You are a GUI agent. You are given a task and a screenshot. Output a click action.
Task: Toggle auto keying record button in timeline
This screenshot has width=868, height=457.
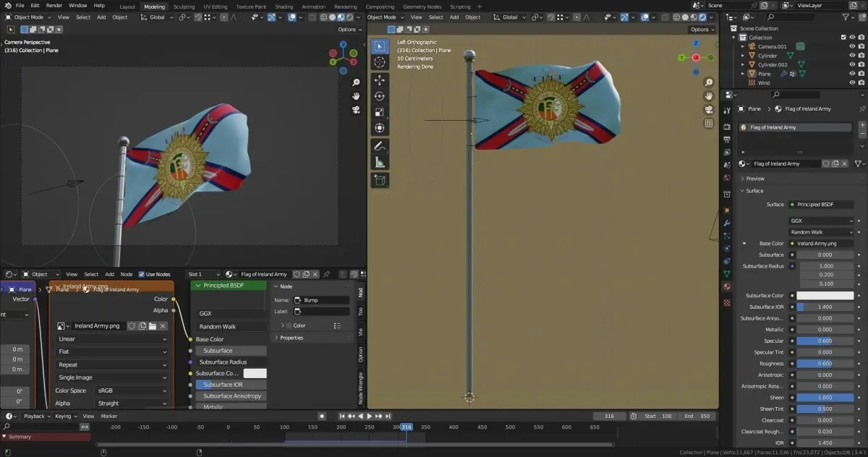323,416
